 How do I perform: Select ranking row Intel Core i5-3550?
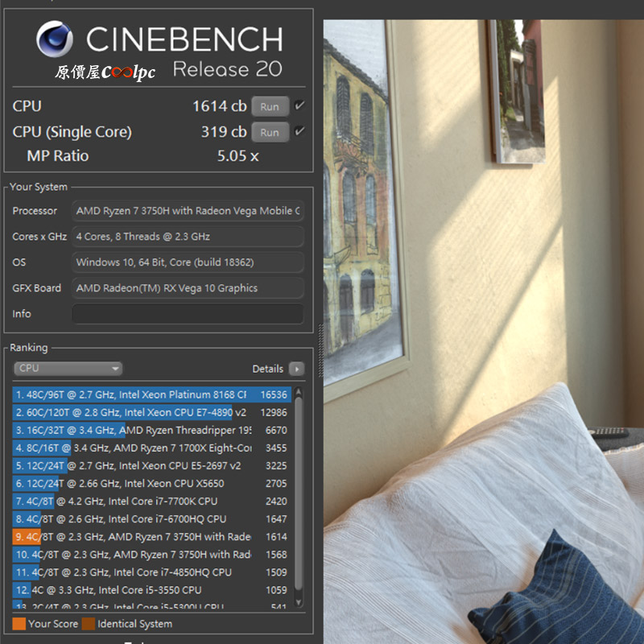point(151,590)
